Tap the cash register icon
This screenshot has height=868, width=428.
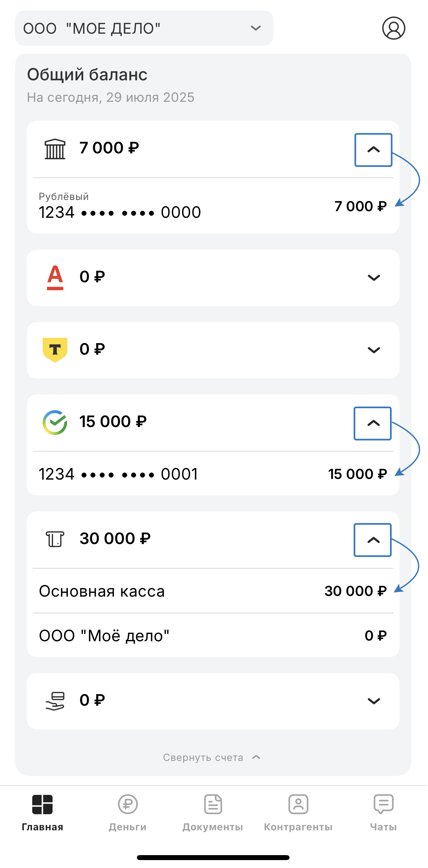[55, 539]
